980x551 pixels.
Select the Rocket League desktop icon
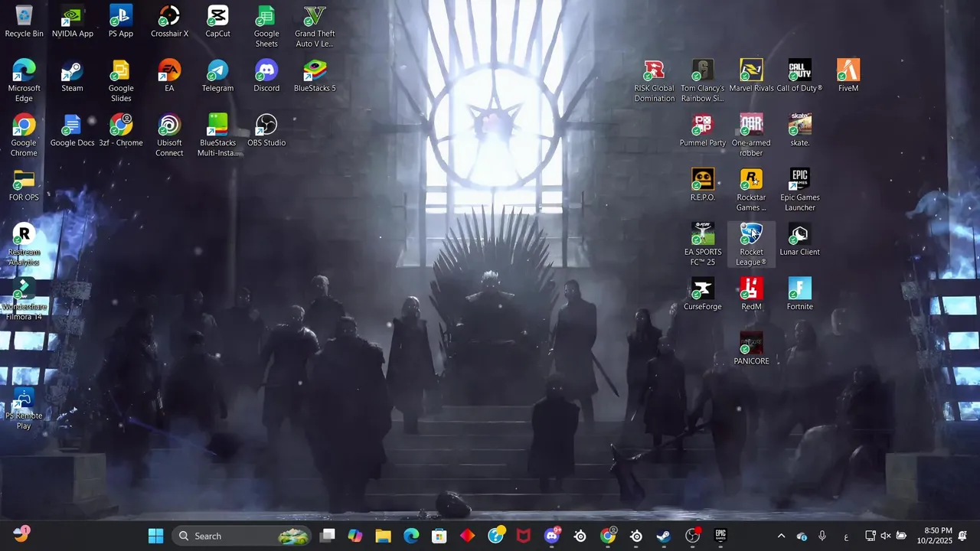coord(751,245)
